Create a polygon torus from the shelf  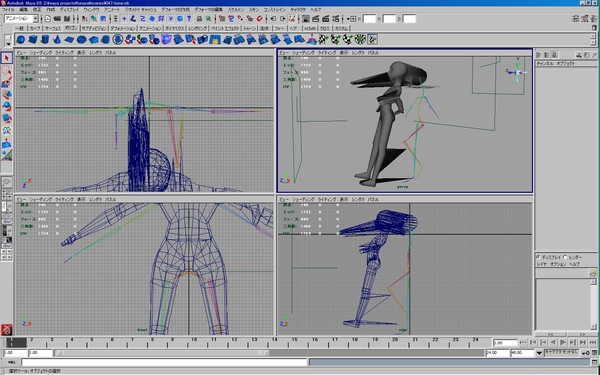point(82,39)
